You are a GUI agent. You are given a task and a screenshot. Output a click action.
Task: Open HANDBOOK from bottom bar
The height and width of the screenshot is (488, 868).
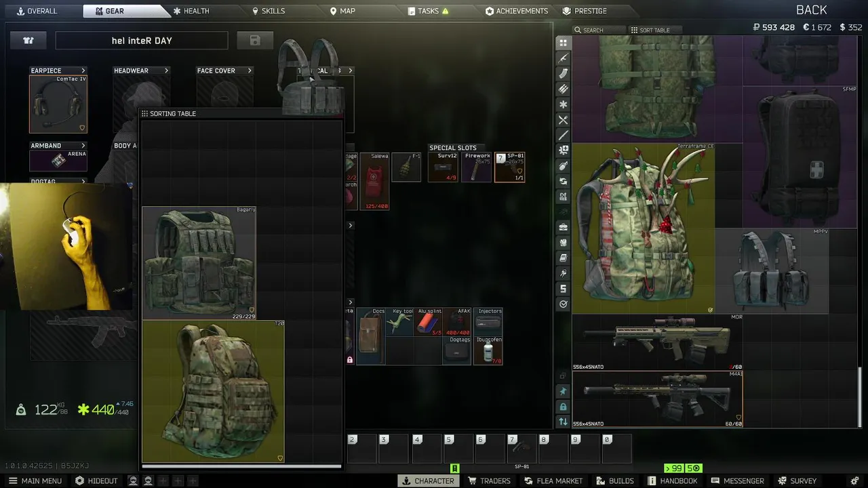(x=673, y=481)
